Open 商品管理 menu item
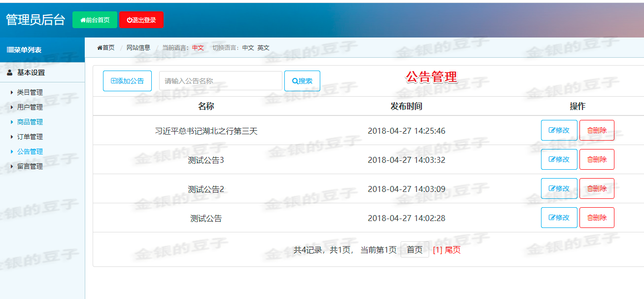The width and height of the screenshot is (644, 299). click(x=30, y=122)
